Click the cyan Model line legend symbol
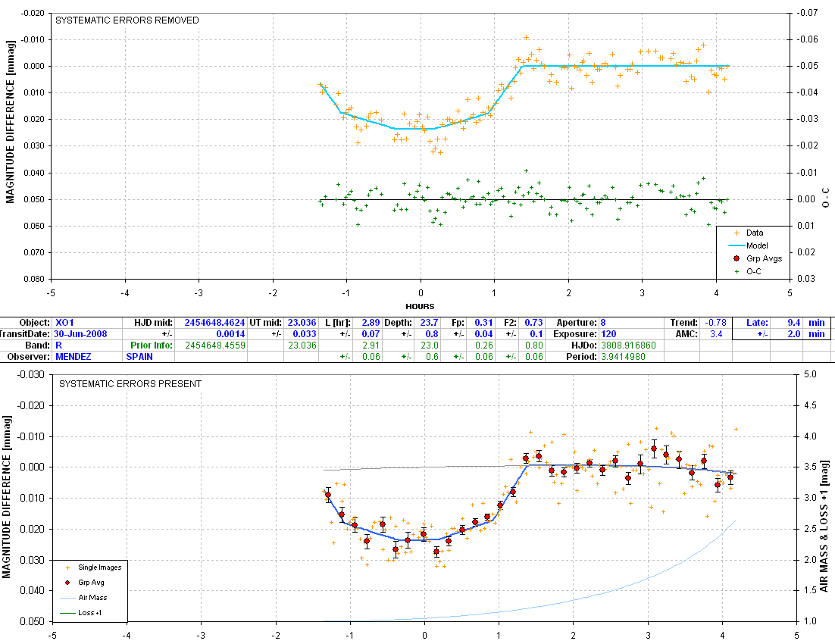 [737, 245]
